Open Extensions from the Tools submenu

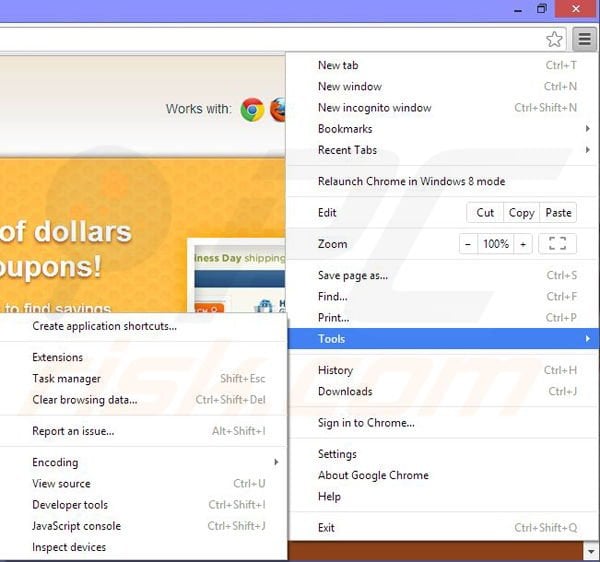(x=143, y=357)
